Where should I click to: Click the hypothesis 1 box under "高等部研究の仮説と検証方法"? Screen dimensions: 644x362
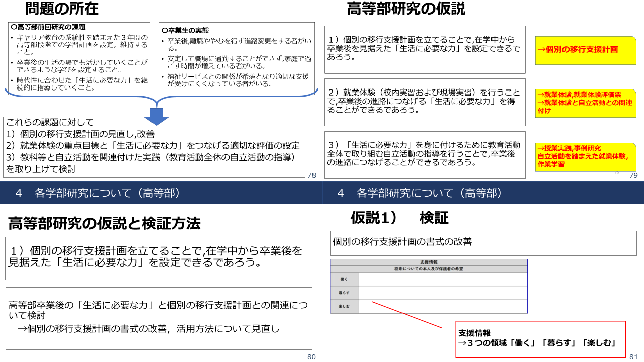[159, 258]
